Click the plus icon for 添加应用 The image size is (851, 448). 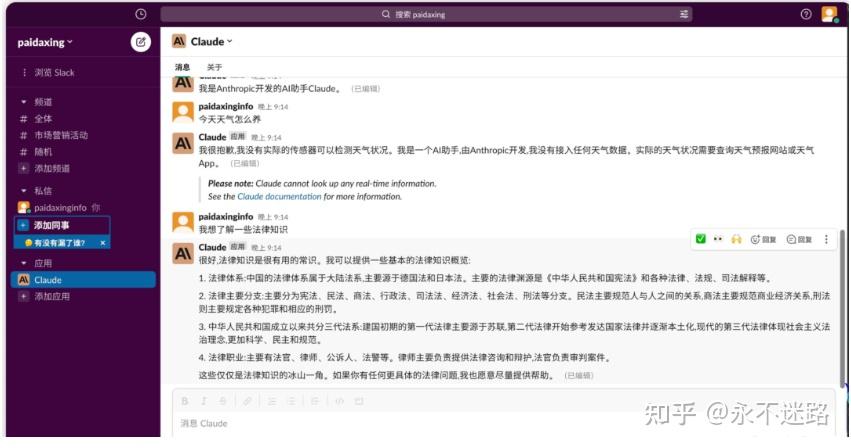click(23, 296)
